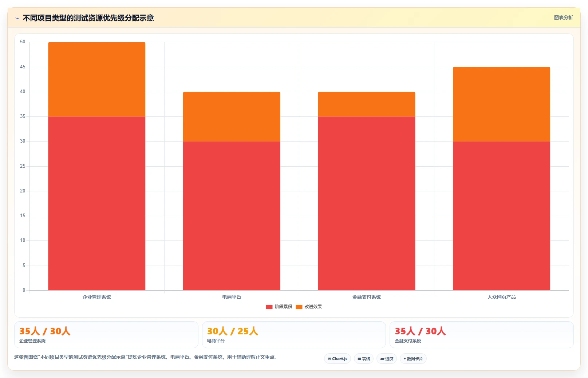
Task: Click the orange segment of 大众网页产品 bar
Action: [502, 104]
